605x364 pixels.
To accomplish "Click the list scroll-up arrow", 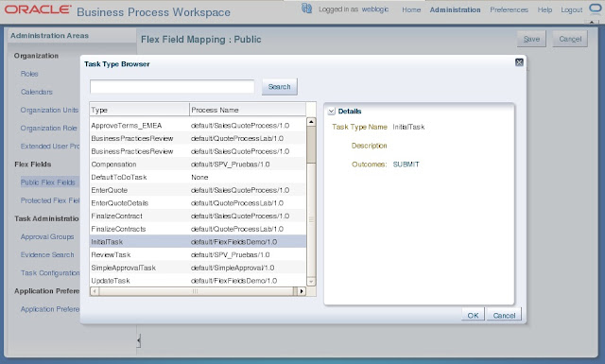I will [311, 122].
